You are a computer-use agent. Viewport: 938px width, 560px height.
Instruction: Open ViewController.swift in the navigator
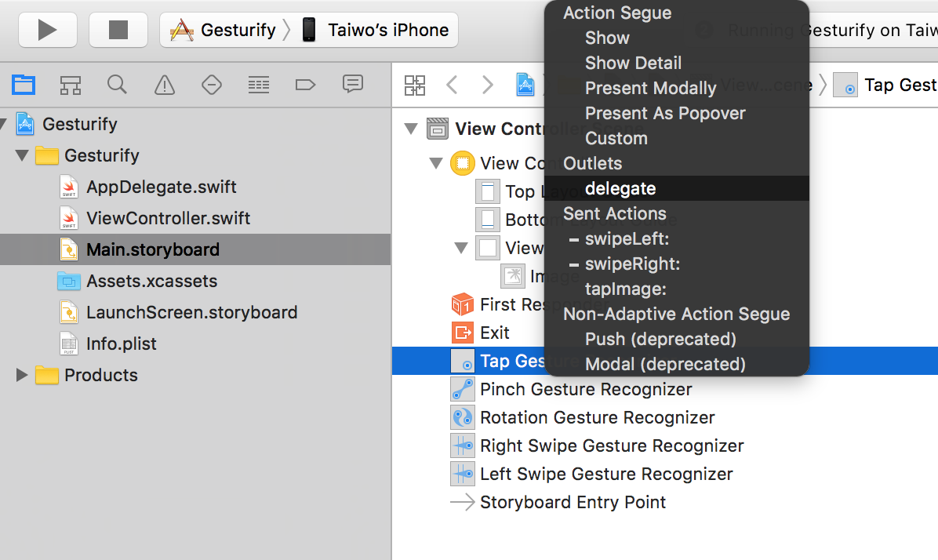[x=168, y=218]
